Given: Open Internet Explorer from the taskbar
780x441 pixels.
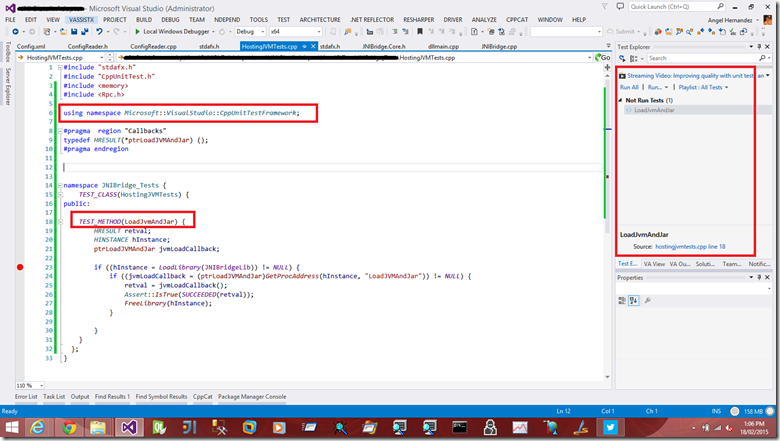Looking at the screenshot, I should [x=38, y=426].
